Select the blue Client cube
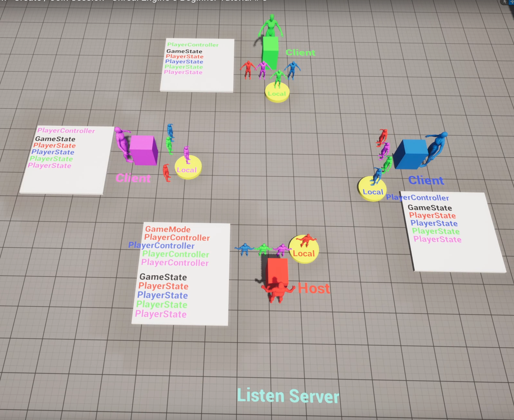514x420 pixels. (411, 155)
